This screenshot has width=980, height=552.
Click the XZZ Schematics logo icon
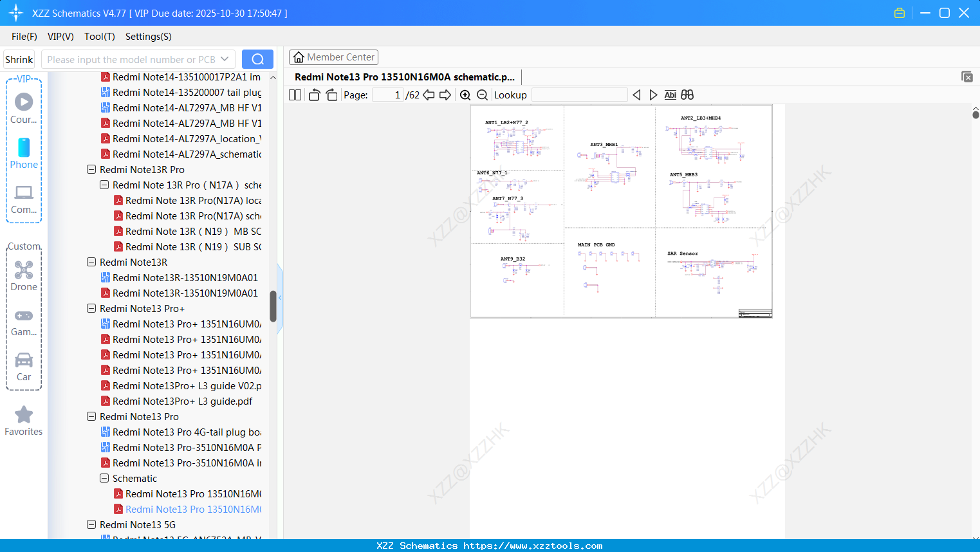(x=16, y=13)
